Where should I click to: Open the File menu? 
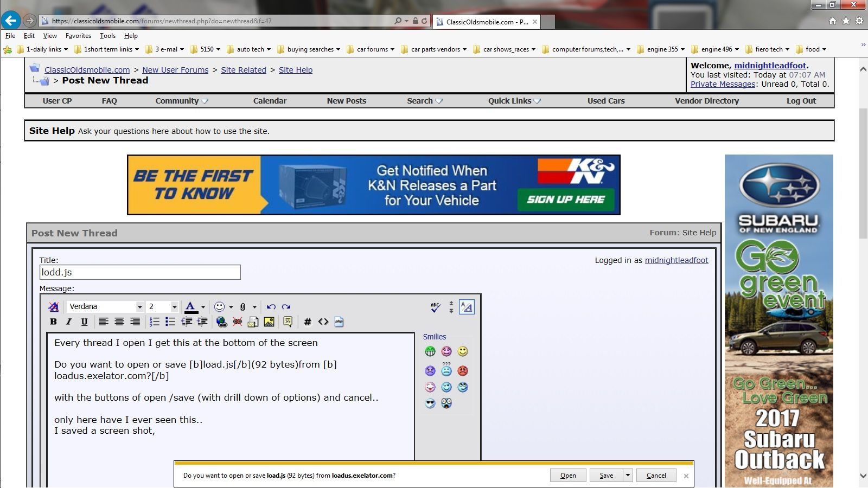10,36
